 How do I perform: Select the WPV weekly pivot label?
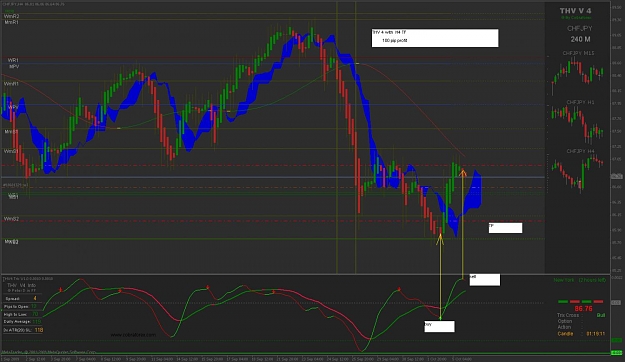(13, 107)
